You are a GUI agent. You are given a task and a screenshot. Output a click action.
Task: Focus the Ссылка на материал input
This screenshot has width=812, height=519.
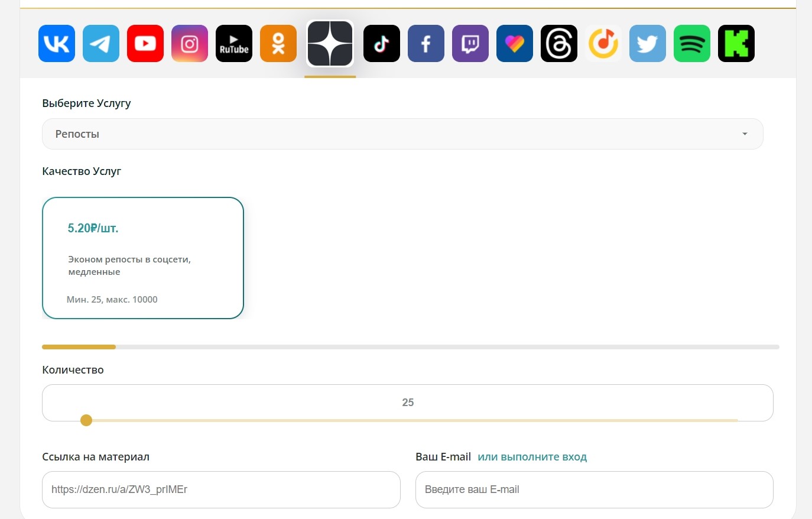(x=221, y=489)
